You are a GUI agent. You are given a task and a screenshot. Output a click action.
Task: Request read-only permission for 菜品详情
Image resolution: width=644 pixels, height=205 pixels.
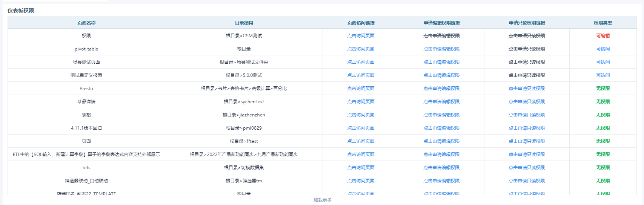527,102
